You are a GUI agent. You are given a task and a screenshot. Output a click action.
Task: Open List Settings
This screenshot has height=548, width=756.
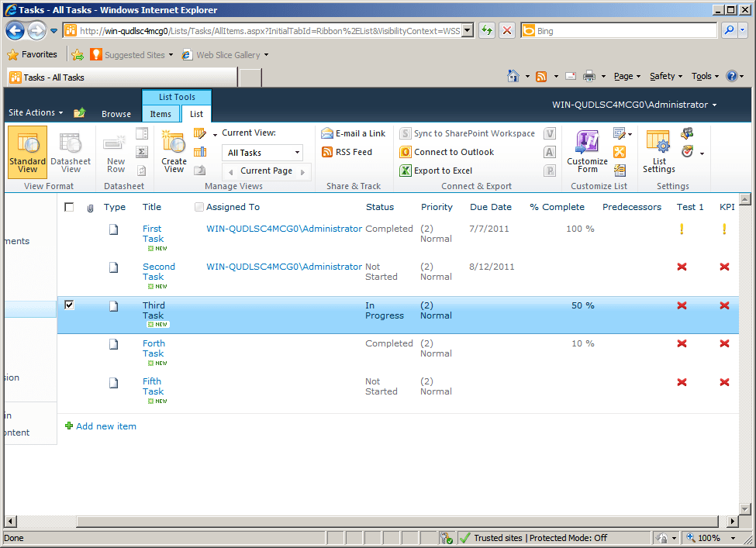[x=658, y=152]
